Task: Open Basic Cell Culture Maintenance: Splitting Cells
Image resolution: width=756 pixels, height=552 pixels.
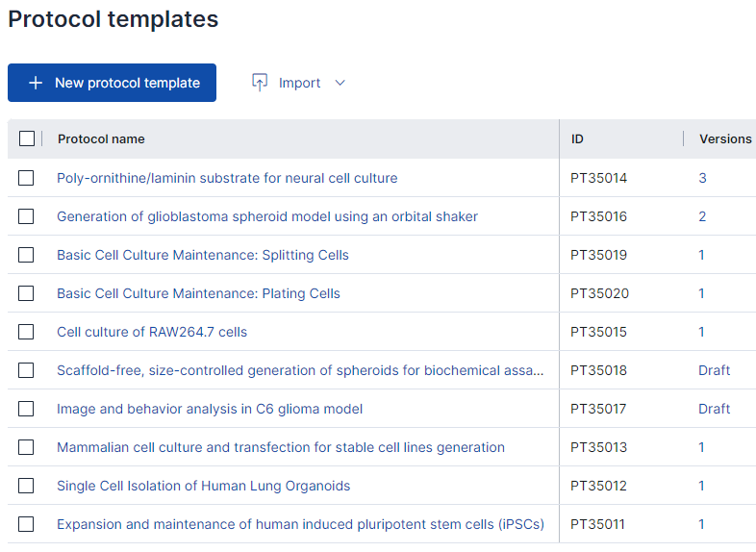Action: (x=203, y=255)
